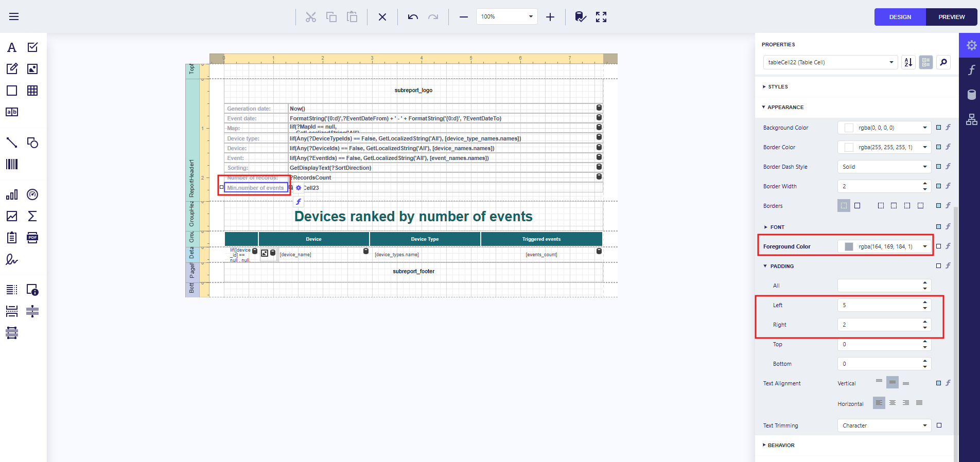Open the Field List database panel
The height and width of the screenshot is (462, 980).
971,95
